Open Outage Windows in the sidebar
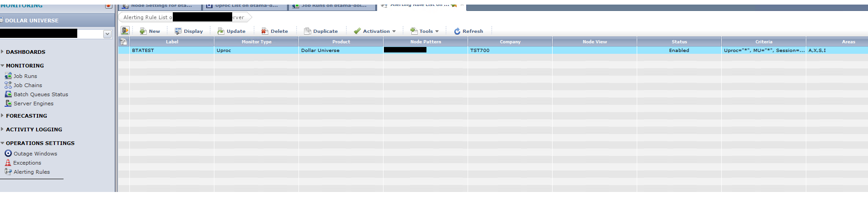This screenshot has height=202, width=868. 31,154
